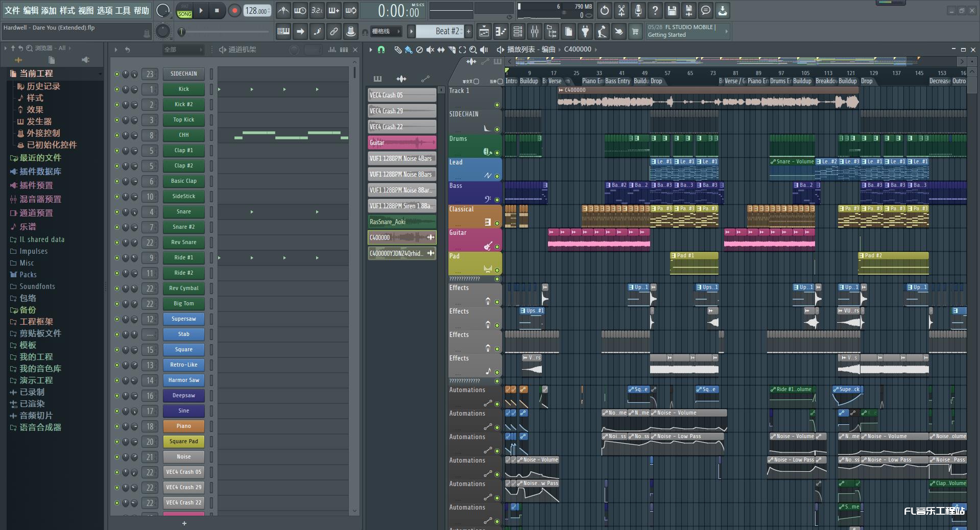Toggle the metronome icon

(283, 10)
